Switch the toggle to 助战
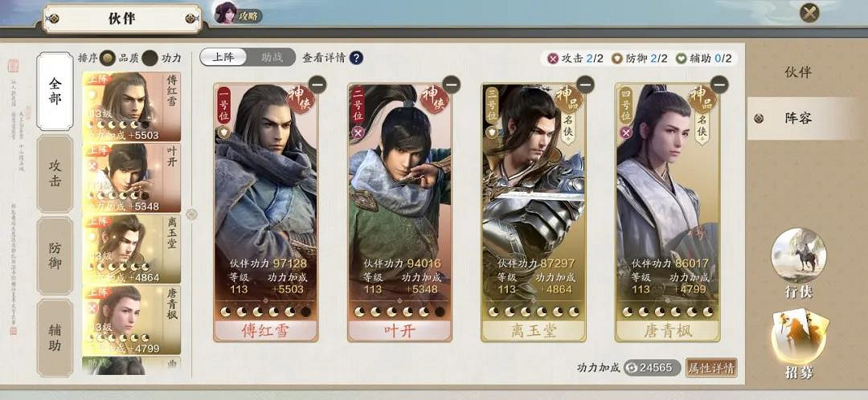 tap(272, 58)
